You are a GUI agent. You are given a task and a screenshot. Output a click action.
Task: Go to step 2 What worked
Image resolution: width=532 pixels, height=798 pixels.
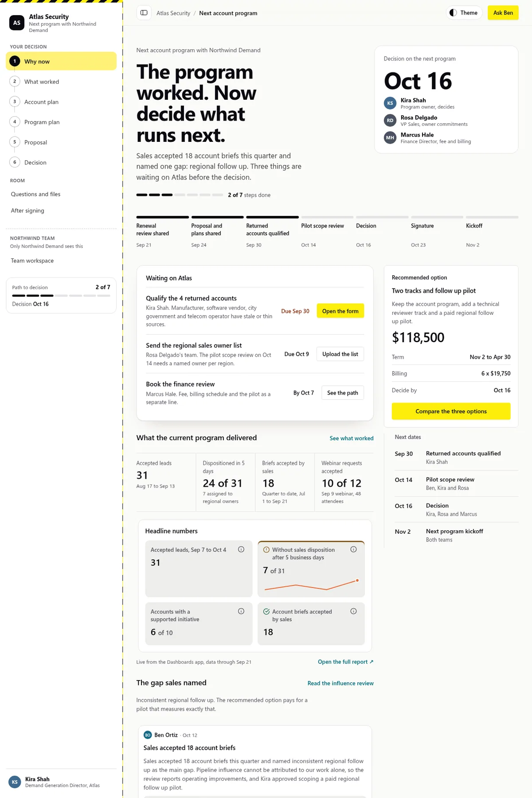61,82
